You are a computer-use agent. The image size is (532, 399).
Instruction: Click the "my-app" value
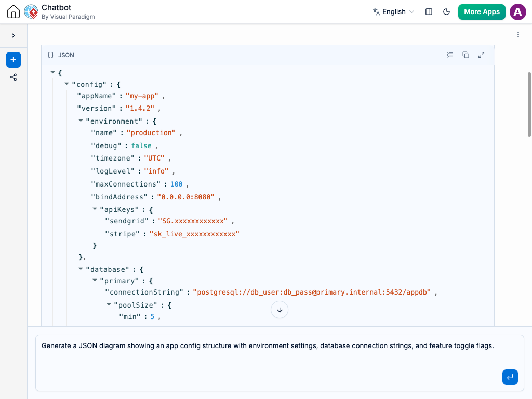(x=142, y=96)
